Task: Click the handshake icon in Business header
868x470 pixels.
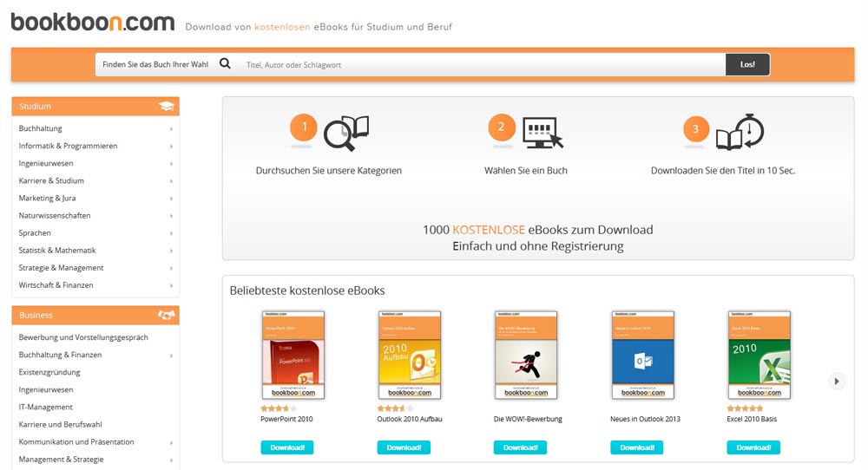Action: click(166, 316)
